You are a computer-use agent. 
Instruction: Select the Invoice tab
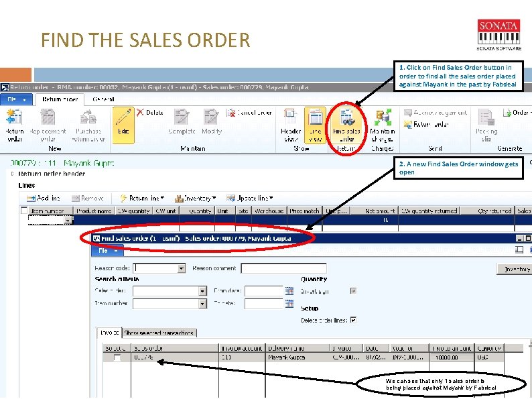point(109,333)
